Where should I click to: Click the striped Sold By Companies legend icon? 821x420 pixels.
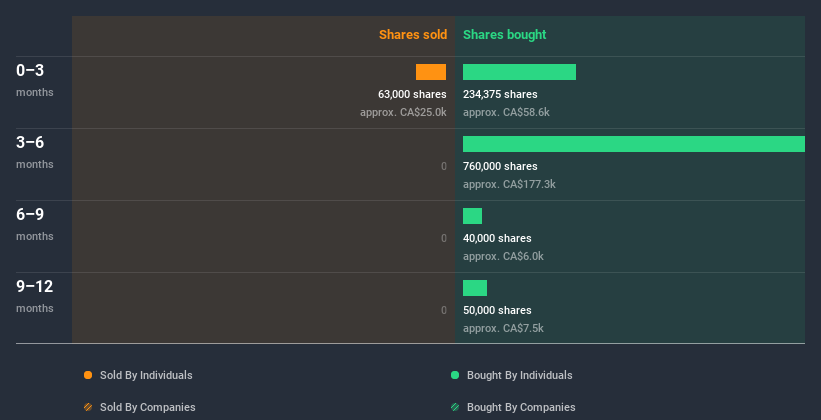pyautogui.click(x=88, y=407)
